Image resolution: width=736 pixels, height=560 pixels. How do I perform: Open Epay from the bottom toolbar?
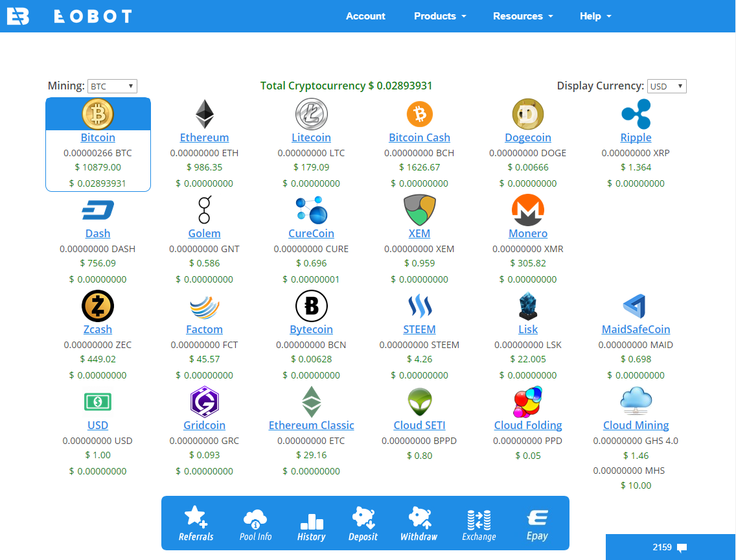[x=537, y=525]
